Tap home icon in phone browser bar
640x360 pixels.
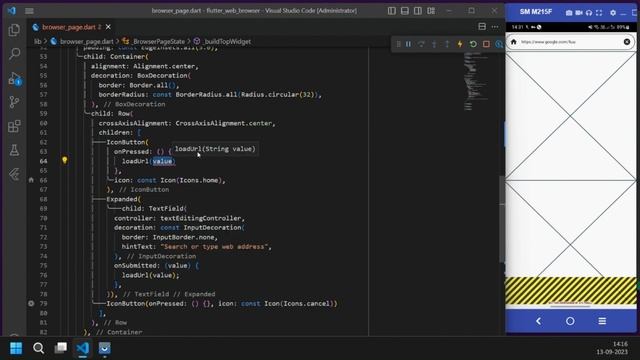(x=514, y=42)
